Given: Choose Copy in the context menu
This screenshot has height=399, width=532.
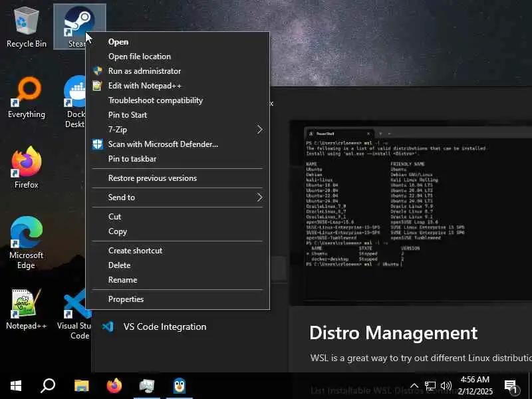Looking at the screenshot, I should (178, 231).
